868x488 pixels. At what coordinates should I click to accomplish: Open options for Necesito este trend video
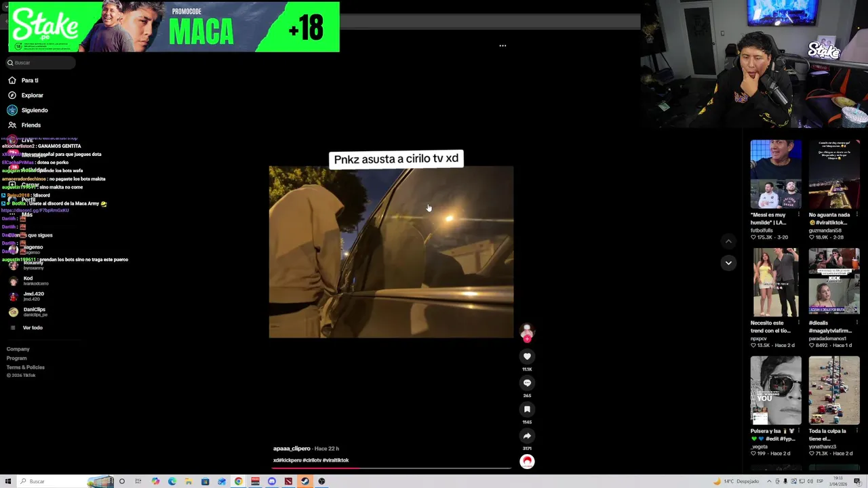point(798,323)
